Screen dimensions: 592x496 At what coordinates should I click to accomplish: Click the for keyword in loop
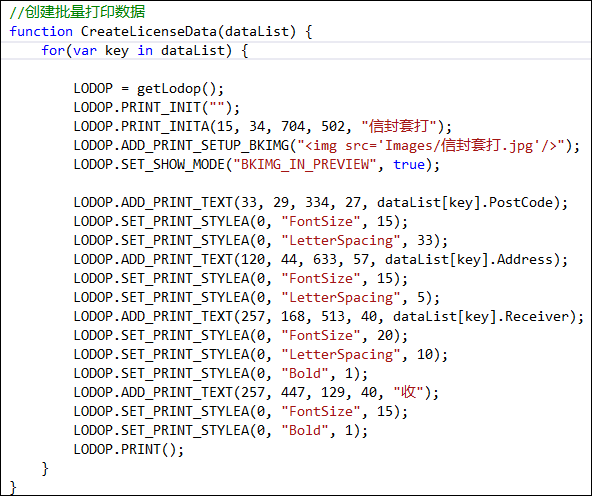click(53, 50)
